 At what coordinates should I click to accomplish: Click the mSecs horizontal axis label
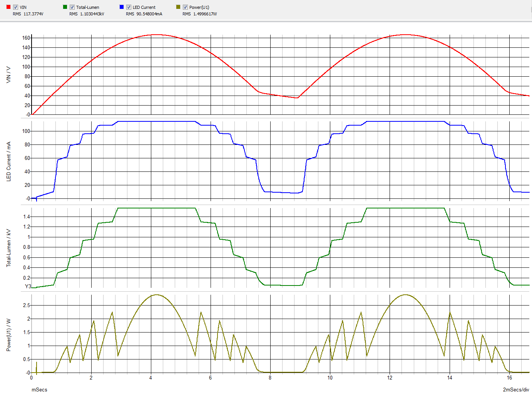coord(40,390)
